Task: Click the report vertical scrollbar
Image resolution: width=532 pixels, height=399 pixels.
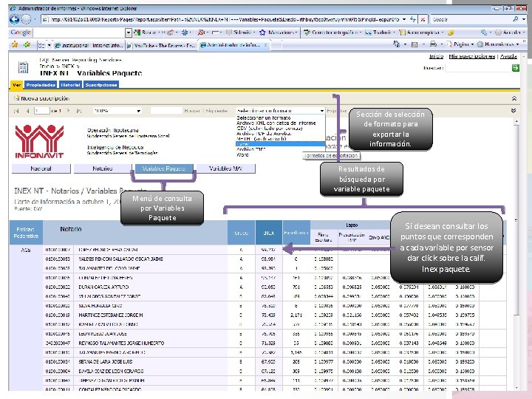Action: 516,254
